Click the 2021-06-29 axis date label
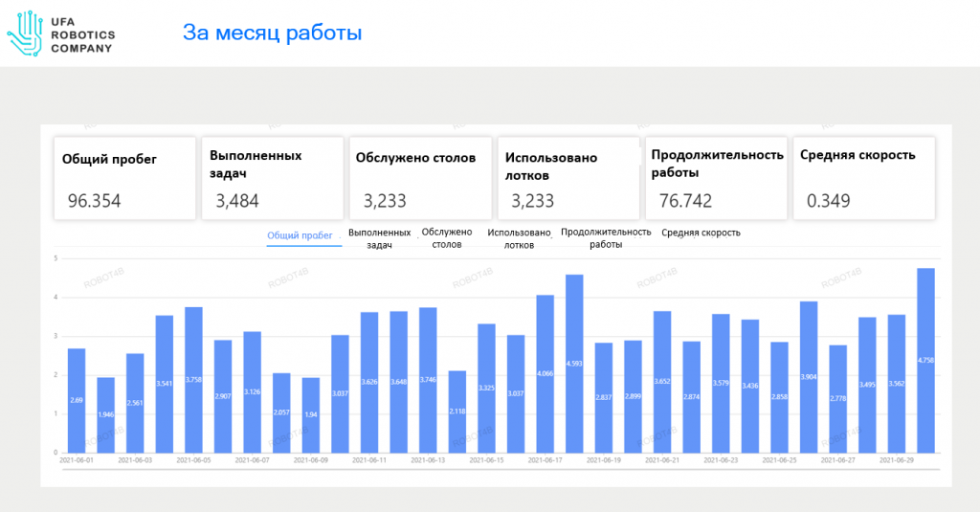The image size is (980, 512). (x=897, y=460)
